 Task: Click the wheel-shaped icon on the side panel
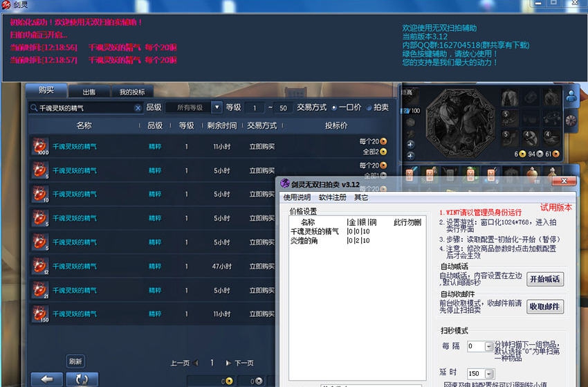tap(571, 120)
